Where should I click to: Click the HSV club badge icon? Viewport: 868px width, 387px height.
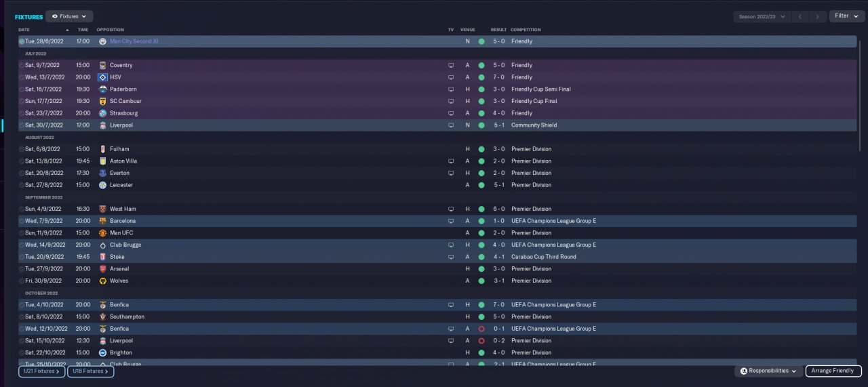[x=102, y=77]
